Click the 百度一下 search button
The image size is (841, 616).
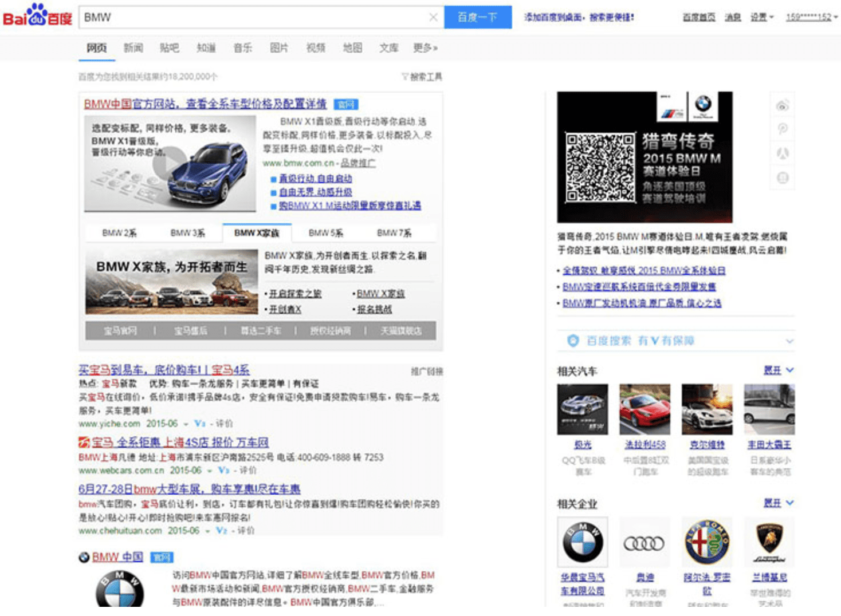click(x=478, y=17)
